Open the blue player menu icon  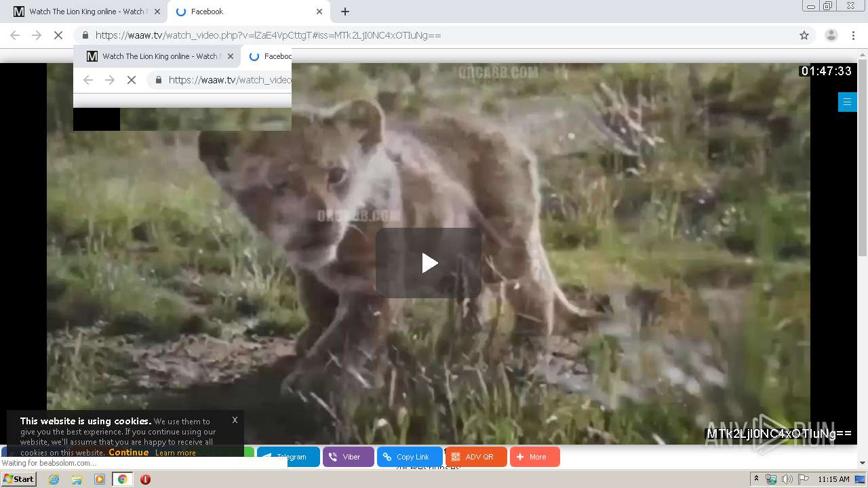847,102
